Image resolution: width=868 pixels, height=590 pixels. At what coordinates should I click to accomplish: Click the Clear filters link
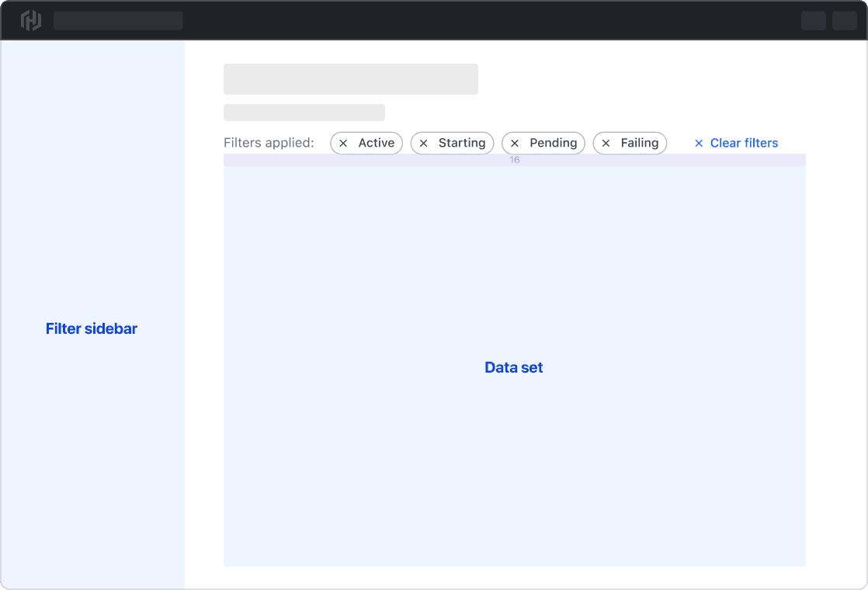(743, 143)
